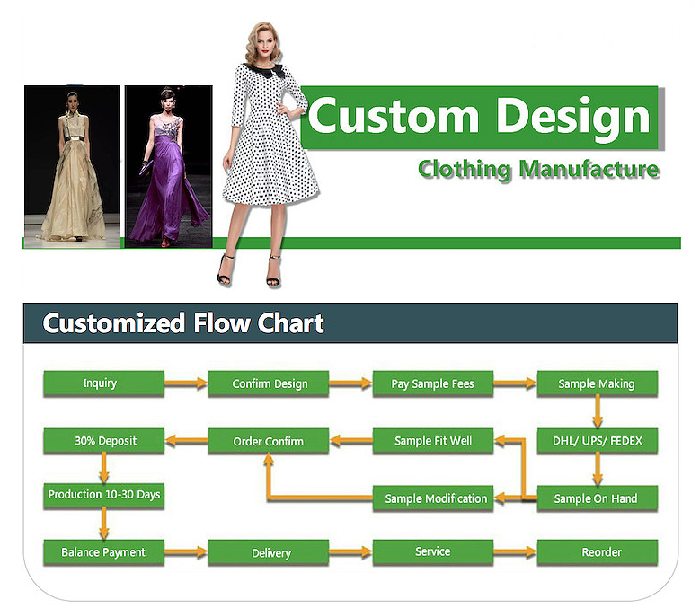Select the Balance Payment step
The image size is (700, 608).
(x=104, y=552)
